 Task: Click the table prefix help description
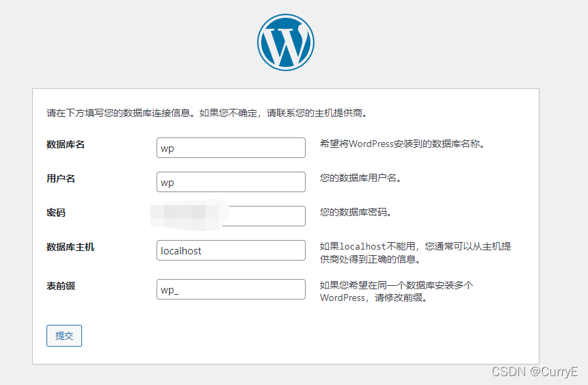(397, 291)
